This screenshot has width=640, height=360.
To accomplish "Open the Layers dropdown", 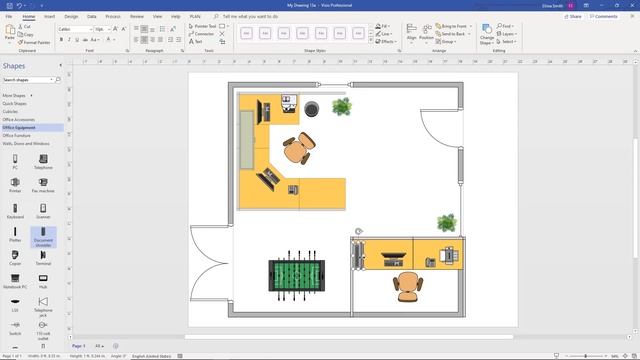I will click(507, 34).
